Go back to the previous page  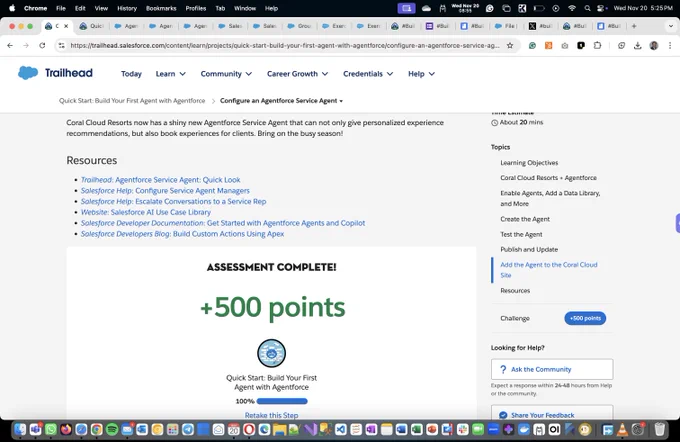click(10, 46)
